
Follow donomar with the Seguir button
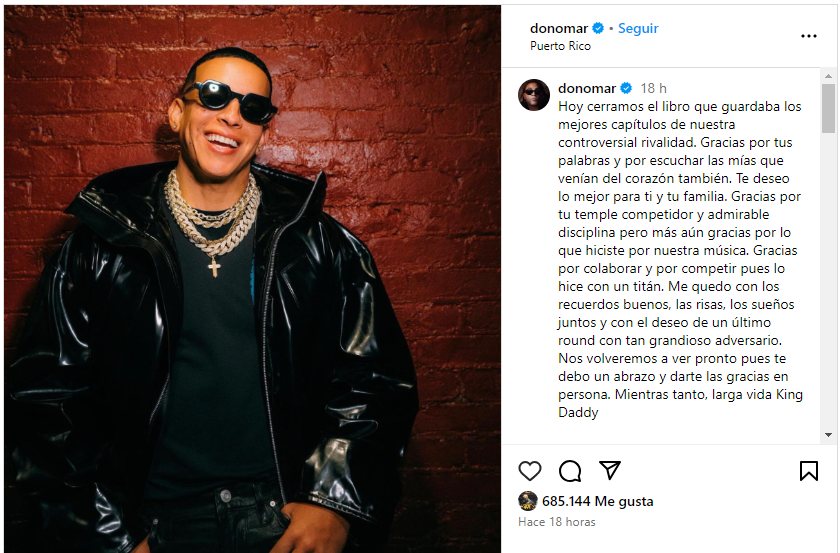coord(638,28)
